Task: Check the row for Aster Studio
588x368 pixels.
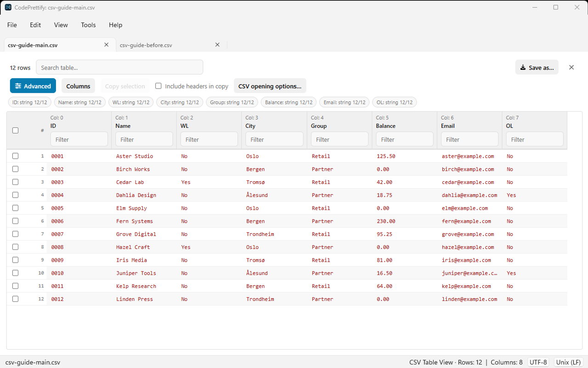Action: 15,156
